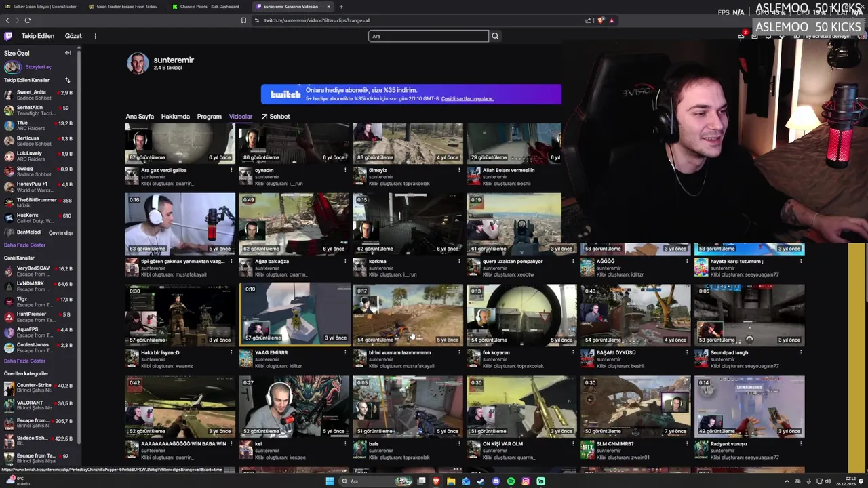Screen dimensions: 868x488
Task: Open Hakkımda channel tab
Action: point(176,117)
